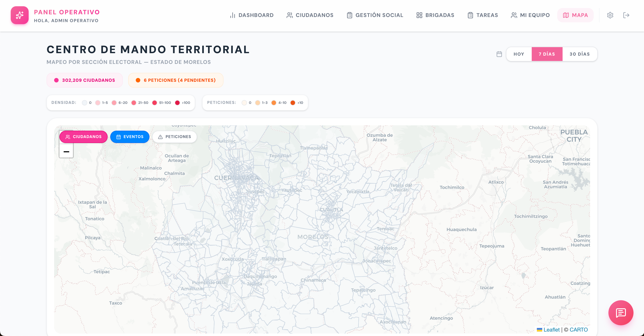Viewport: 644px width, 336px height.
Task: Click the calendar icon near the date range
Action: [499, 54]
